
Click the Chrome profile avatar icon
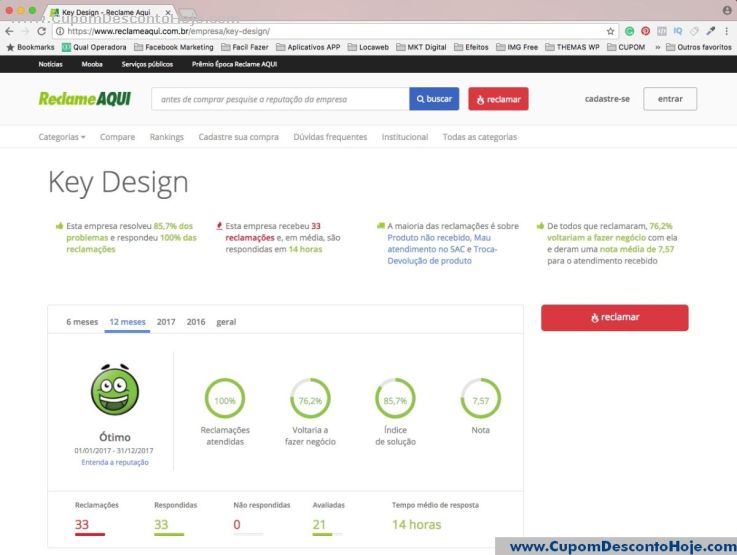(727, 10)
